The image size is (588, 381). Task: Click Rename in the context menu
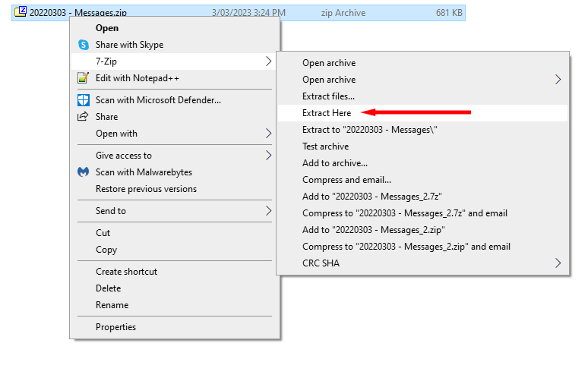tap(112, 305)
